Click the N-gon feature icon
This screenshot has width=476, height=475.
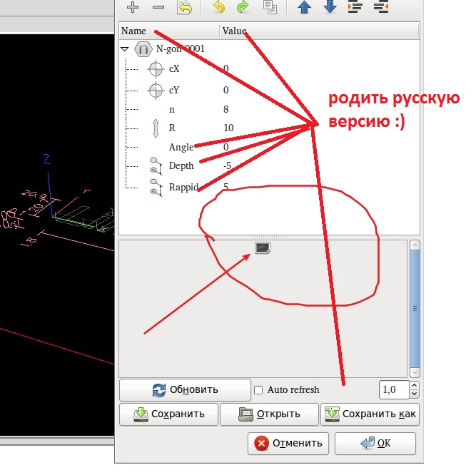coord(143,48)
